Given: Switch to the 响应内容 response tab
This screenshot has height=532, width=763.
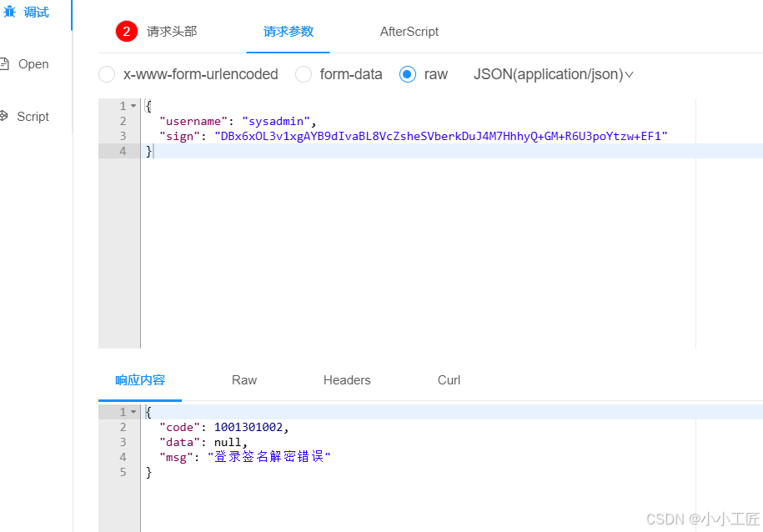Looking at the screenshot, I should point(140,380).
